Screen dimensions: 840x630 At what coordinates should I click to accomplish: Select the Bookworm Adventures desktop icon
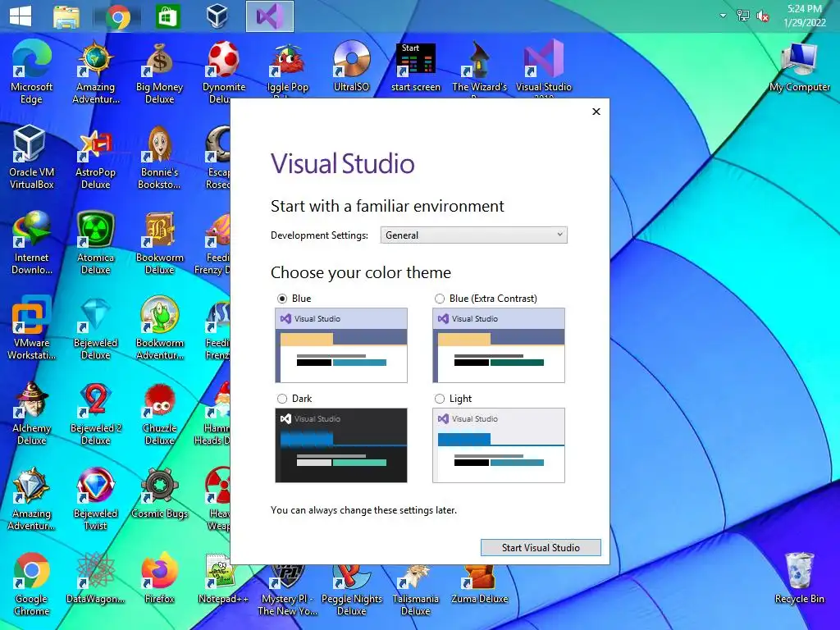coord(160,328)
